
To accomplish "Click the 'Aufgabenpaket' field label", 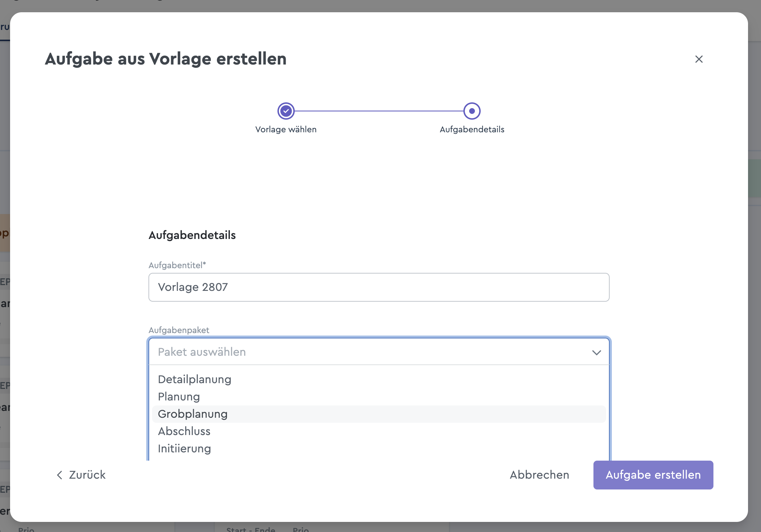I will (x=179, y=330).
